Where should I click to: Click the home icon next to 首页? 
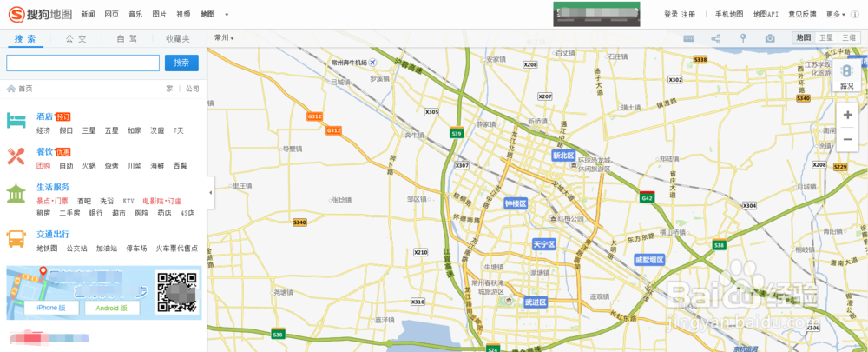point(10,88)
